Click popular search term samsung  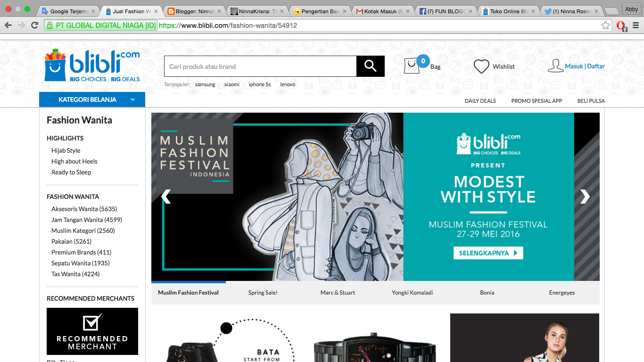pyautogui.click(x=205, y=85)
